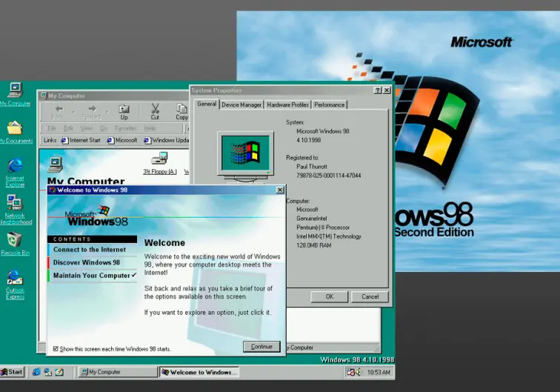Click the Cut icon in the toolbar
Viewport: 560px width, 392px height.
click(155, 112)
